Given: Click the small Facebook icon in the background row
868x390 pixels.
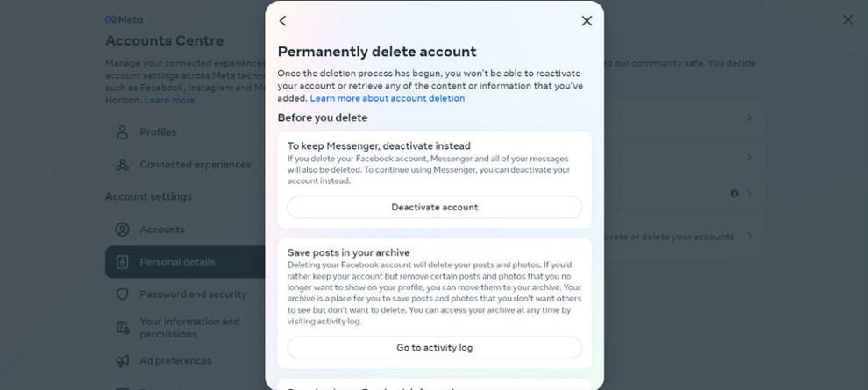Looking at the screenshot, I should coord(735,193).
